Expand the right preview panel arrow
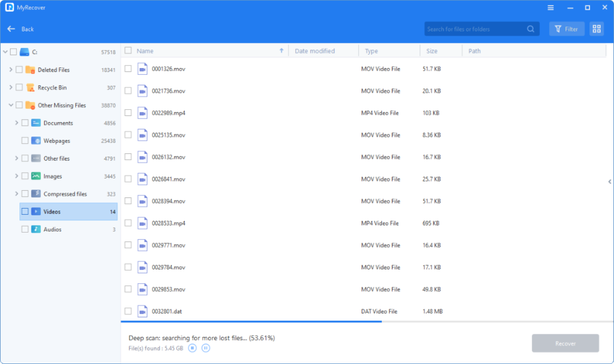The width and height of the screenshot is (614, 364). (609, 181)
